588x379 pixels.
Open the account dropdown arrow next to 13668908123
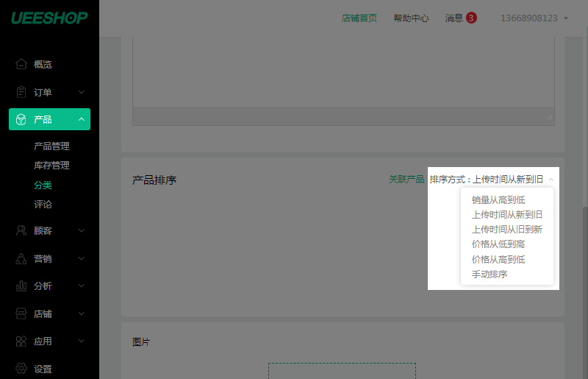[566, 18]
